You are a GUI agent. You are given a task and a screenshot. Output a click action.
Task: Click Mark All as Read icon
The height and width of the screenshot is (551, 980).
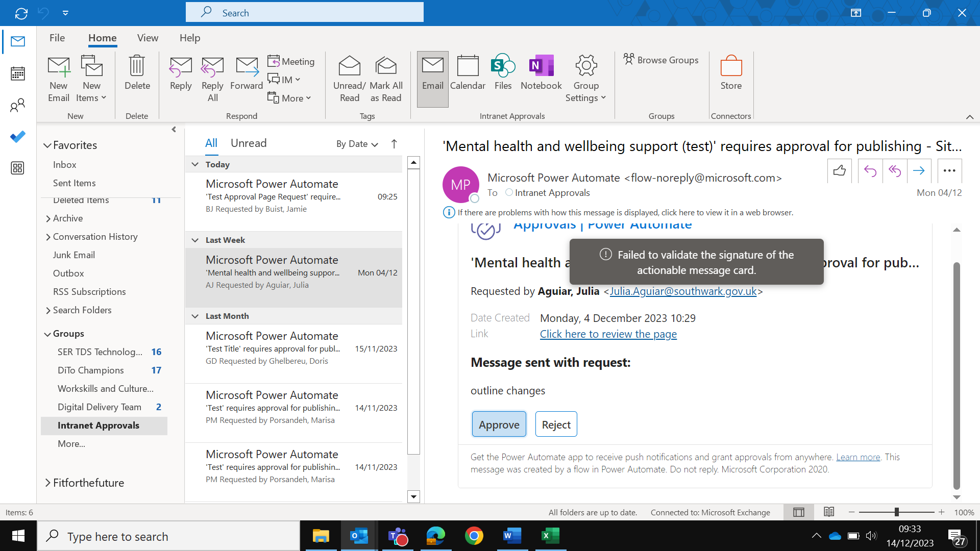[386, 66]
